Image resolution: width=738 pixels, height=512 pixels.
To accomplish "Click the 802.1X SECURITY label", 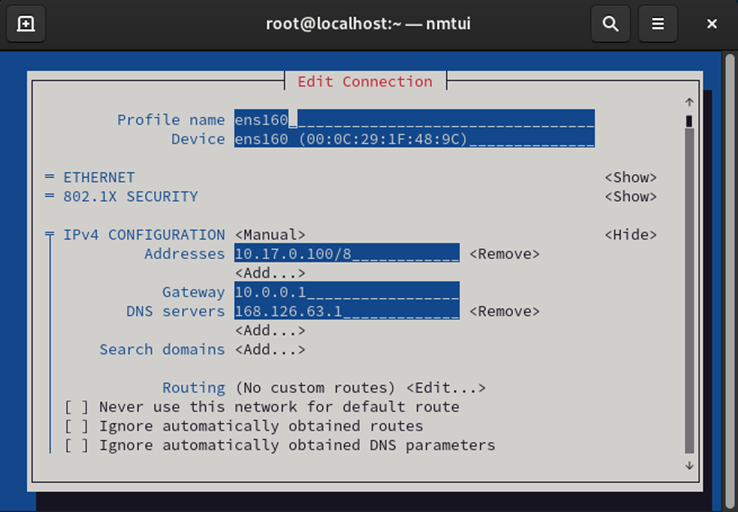I will [x=130, y=196].
